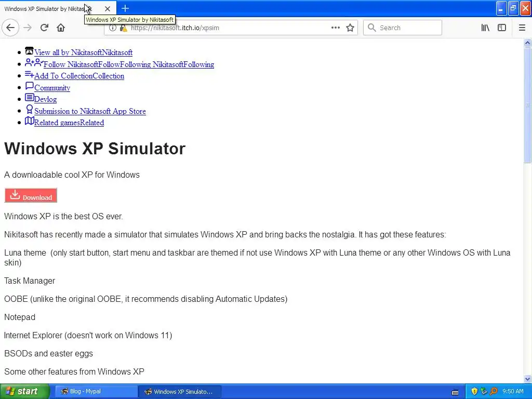Viewport: 532px width, 399px height.
Task: Click the magnifier search tray icon
Action: coord(494,391)
